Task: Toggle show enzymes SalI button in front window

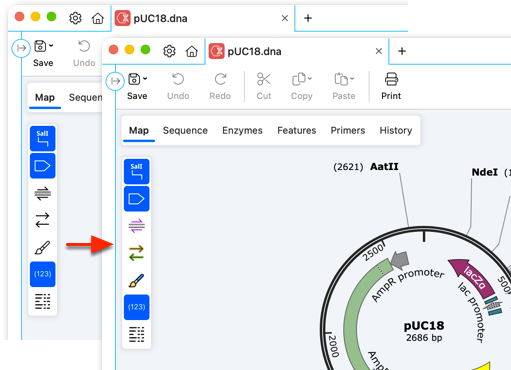Action: coord(137,171)
